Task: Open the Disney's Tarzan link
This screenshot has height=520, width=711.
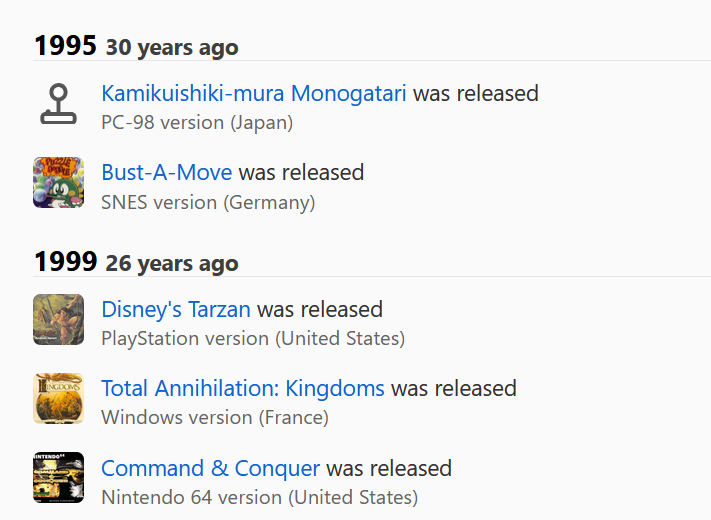Action: coord(175,309)
